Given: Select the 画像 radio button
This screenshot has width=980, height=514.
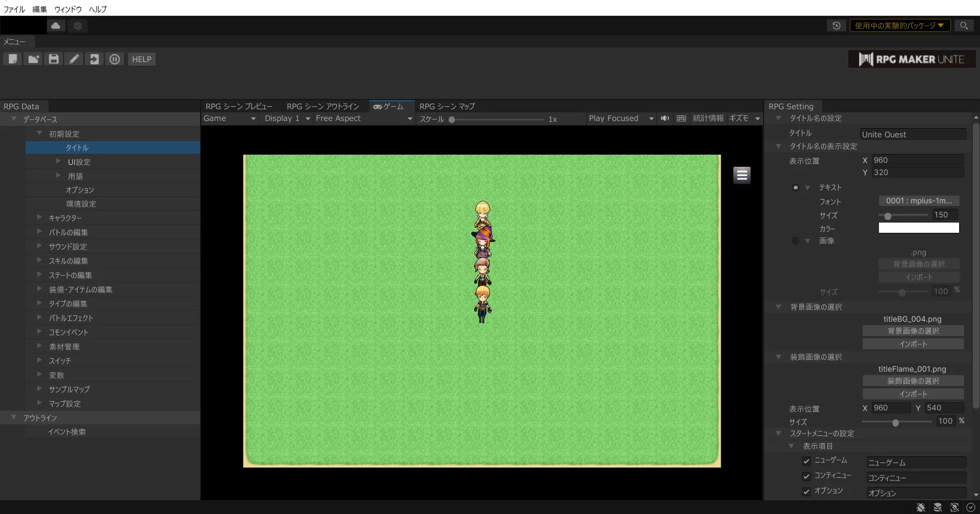Looking at the screenshot, I should point(795,241).
